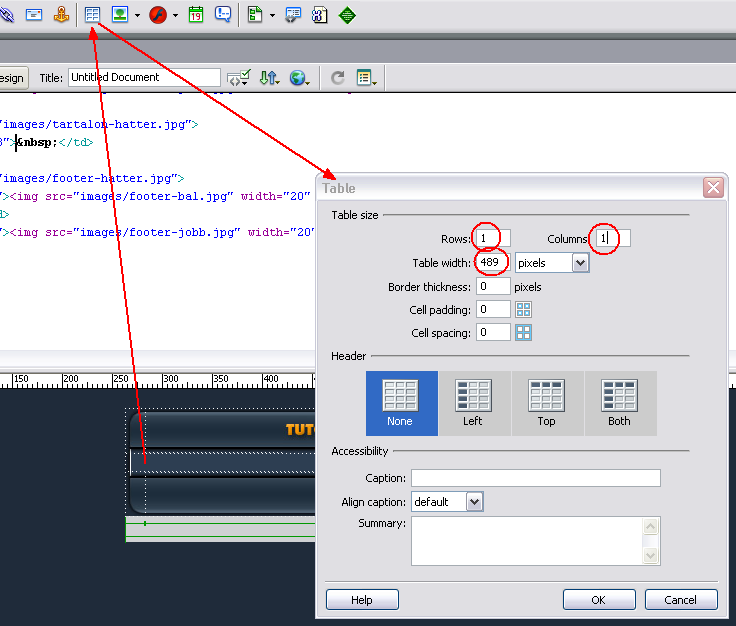Select the Left header option

point(473,403)
